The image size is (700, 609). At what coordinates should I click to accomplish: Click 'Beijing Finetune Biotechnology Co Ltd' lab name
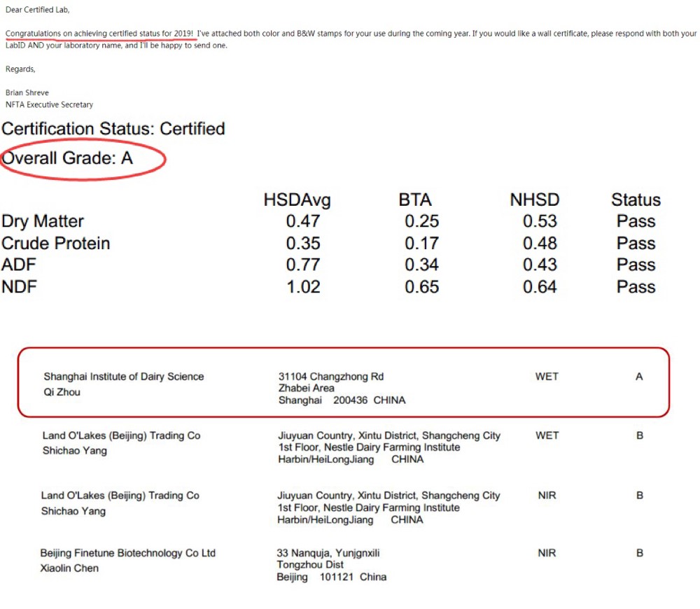tap(128, 553)
